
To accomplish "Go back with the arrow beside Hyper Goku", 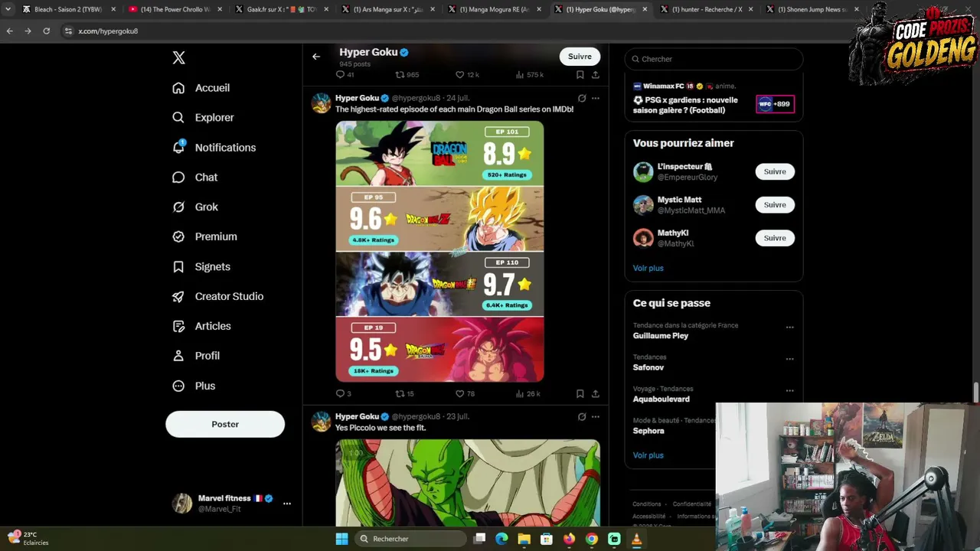I will [316, 57].
